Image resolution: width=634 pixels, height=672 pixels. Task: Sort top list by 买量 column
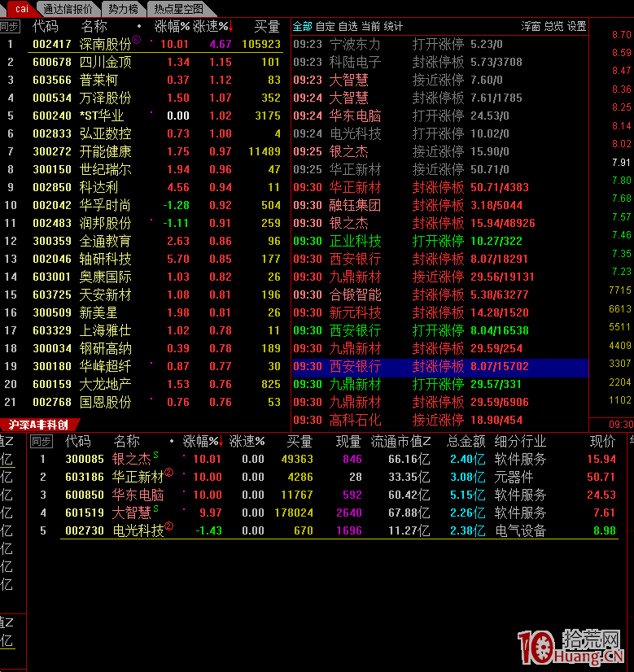[x=267, y=27]
